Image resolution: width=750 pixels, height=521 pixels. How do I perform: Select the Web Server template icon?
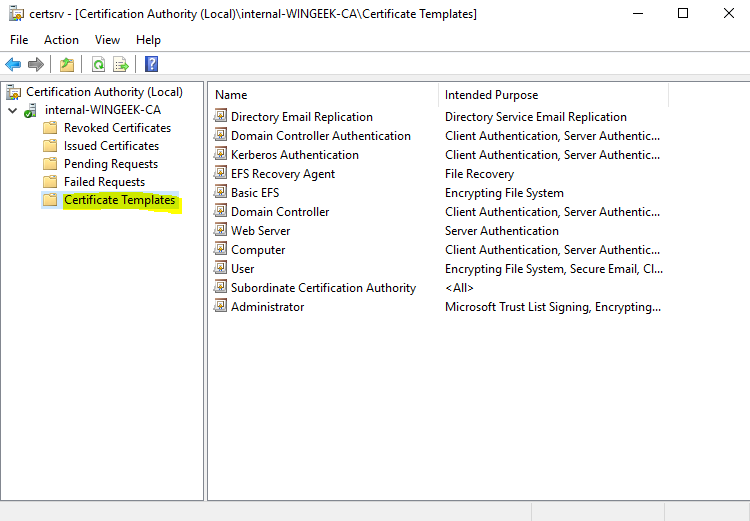tap(221, 231)
